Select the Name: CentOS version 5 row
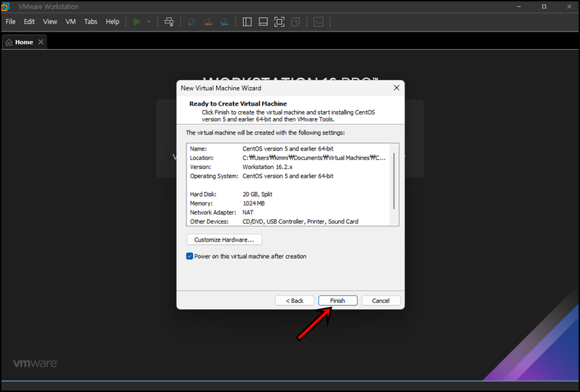The width and height of the screenshot is (580, 392). [x=288, y=148]
